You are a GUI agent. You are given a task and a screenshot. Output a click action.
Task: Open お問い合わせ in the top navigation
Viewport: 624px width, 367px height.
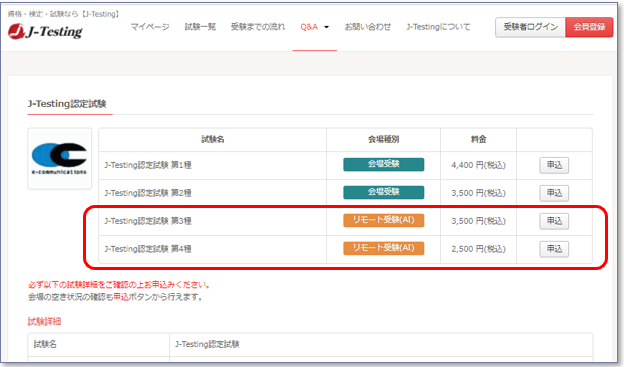coord(368,27)
